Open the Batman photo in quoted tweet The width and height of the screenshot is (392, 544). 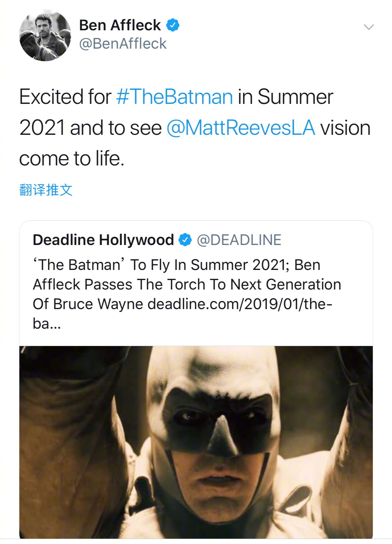tap(196, 442)
